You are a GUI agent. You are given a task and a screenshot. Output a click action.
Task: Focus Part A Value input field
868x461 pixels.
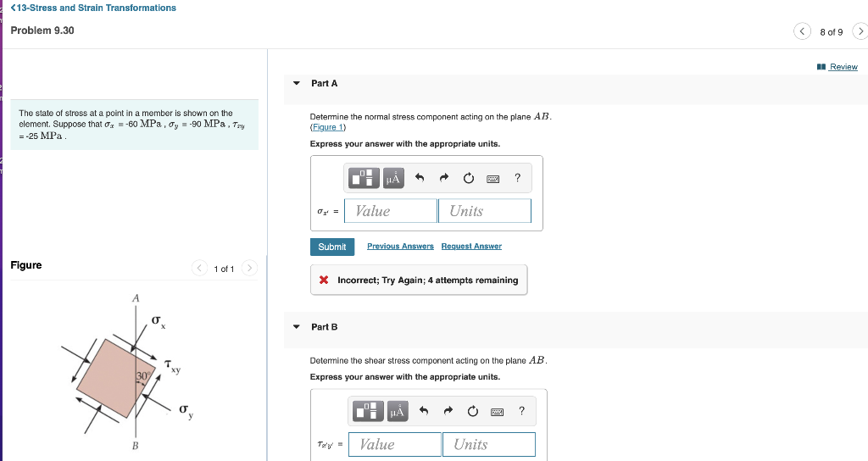coord(391,211)
